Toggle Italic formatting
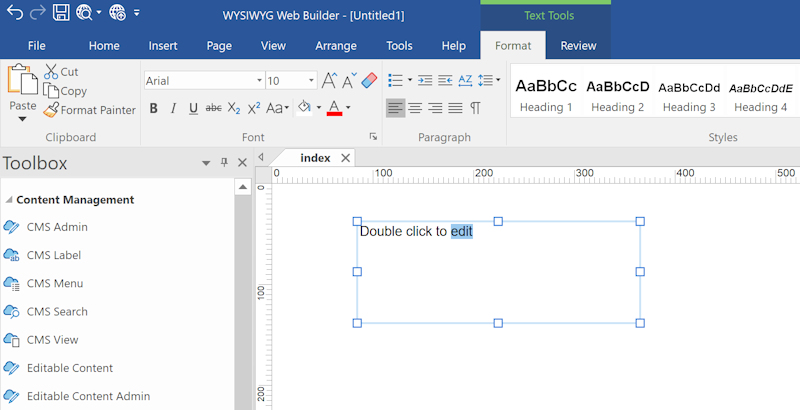Image resolution: width=800 pixels, height=410 pixels. [173, 108]
